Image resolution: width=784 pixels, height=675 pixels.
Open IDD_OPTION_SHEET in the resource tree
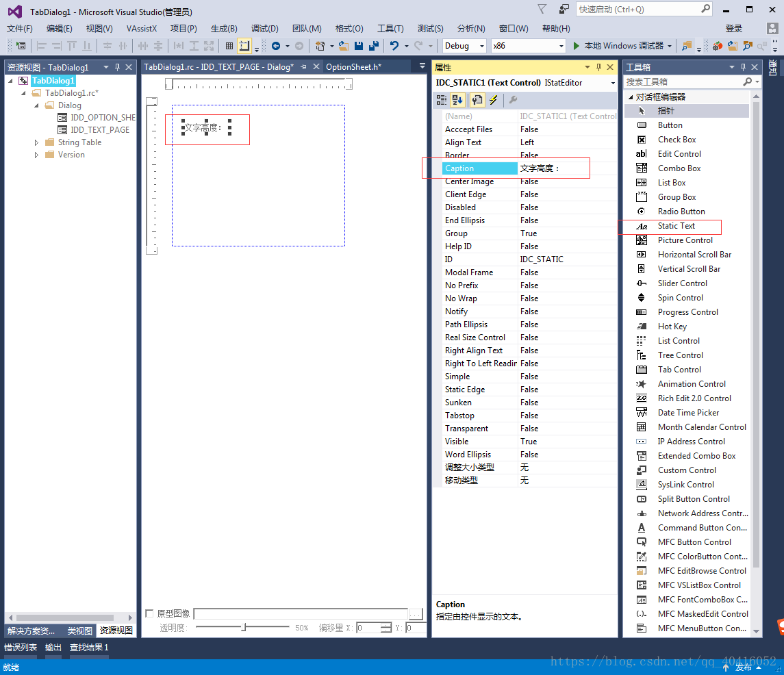pyautogui.click(x=103, y=118)
